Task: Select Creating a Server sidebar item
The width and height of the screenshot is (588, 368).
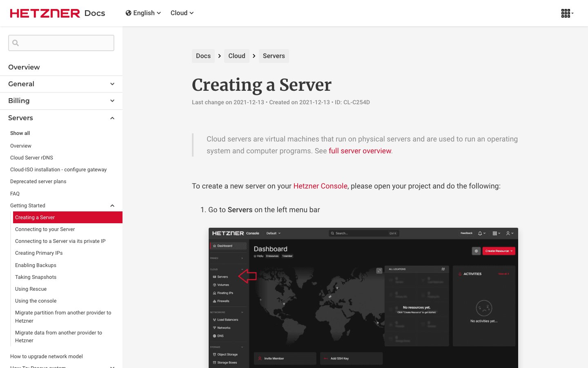Action: pyautogui.click(x=68, y=218)
